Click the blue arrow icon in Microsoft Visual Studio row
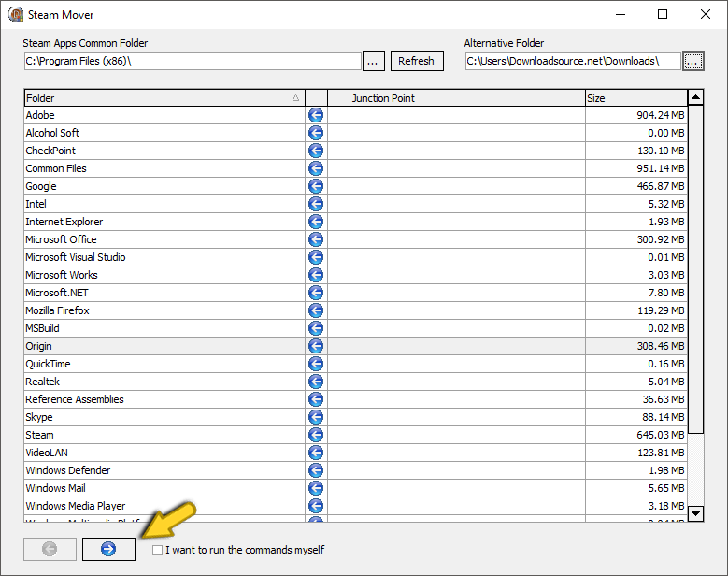Screen dimensions: 728x576 [316, 257]
